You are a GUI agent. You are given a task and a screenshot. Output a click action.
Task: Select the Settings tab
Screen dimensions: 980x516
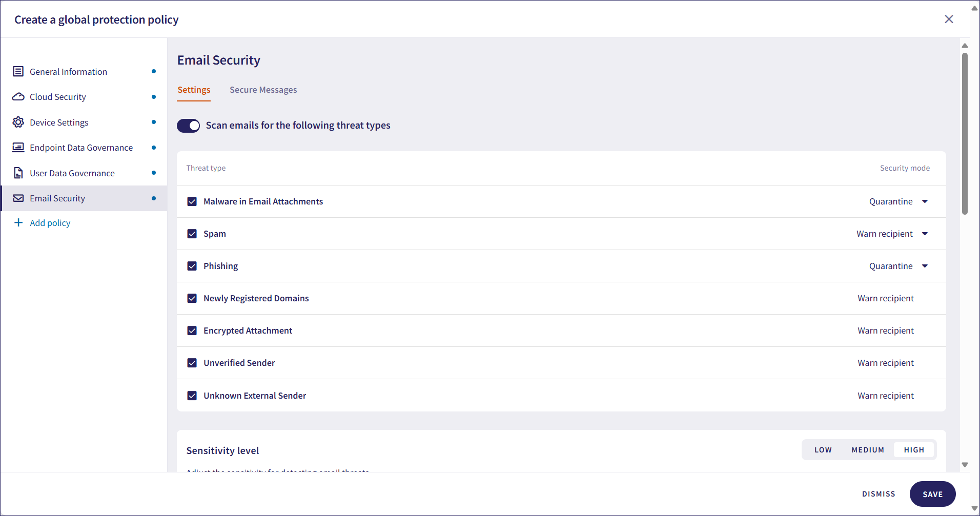194,90
